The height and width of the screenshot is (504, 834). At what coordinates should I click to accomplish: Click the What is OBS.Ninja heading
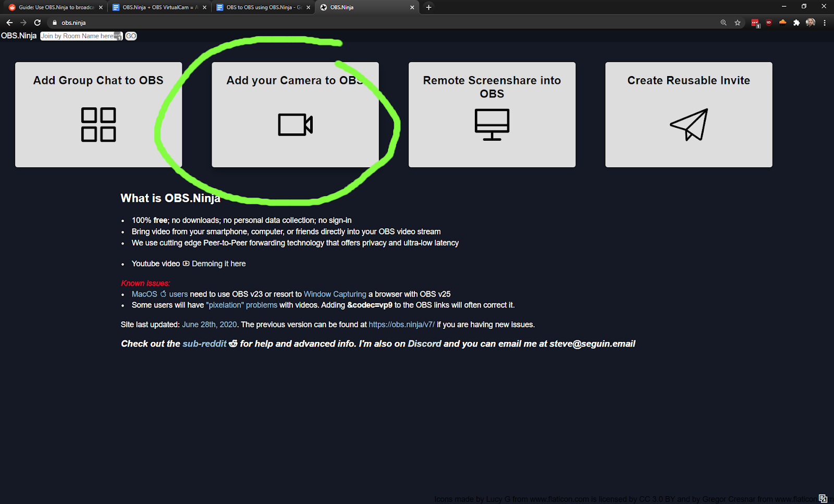pyautogui.click(x=170, y=198)
